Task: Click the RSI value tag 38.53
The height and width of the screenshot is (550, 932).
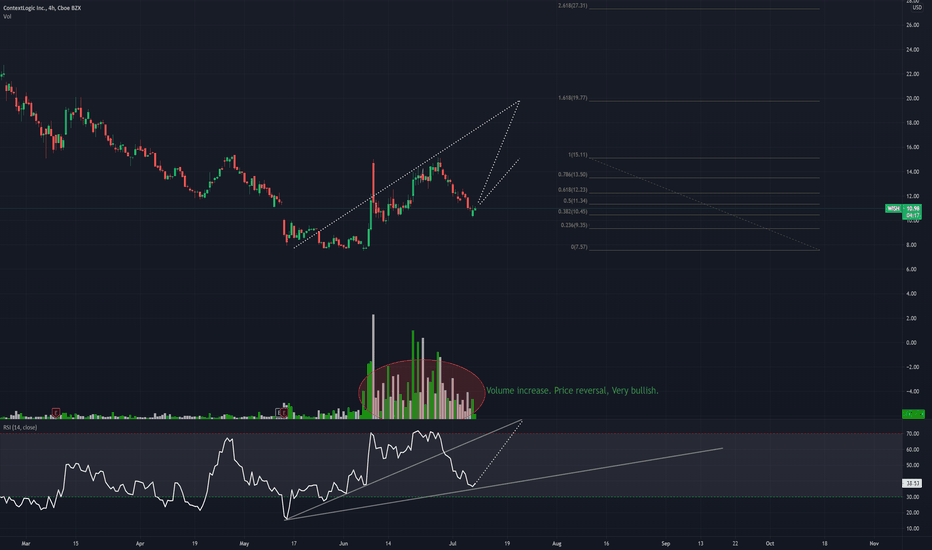Action: (x=912, y=483)
